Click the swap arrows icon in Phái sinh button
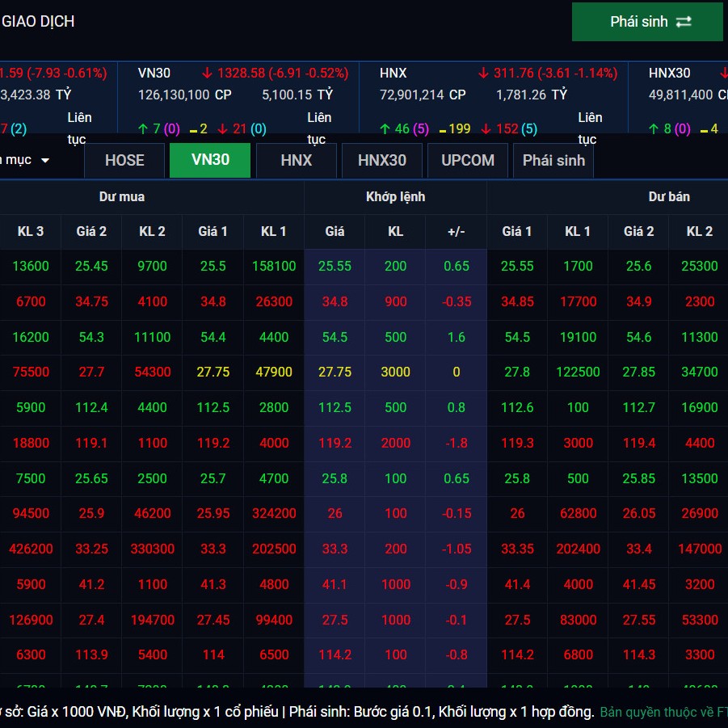728x728 pixels. (x=684, y=22)
